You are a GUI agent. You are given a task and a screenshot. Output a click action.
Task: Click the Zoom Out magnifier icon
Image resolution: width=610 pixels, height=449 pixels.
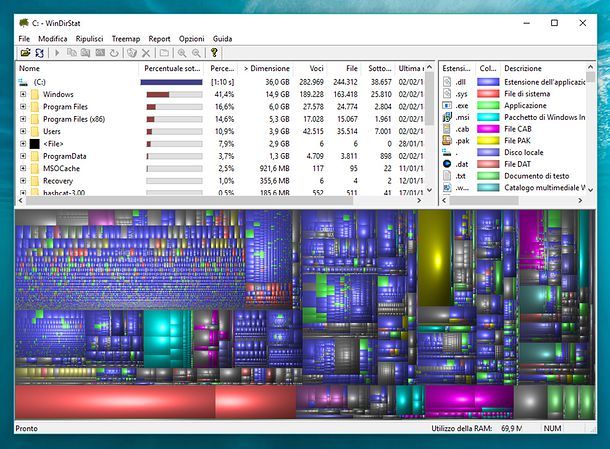196,53
